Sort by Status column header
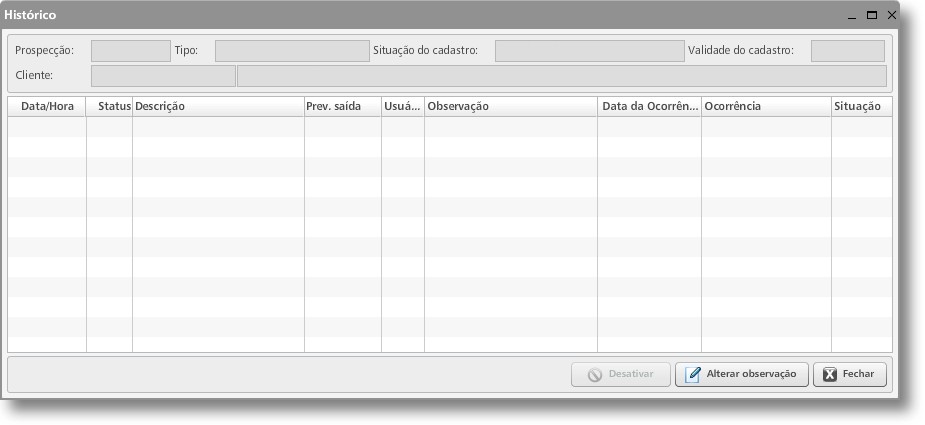 click(x=110, y=106)
